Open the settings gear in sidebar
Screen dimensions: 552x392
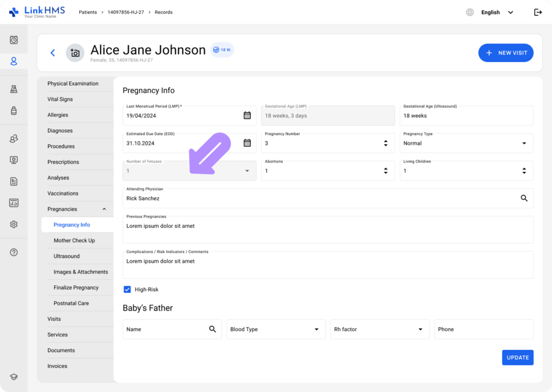(14, 225)
